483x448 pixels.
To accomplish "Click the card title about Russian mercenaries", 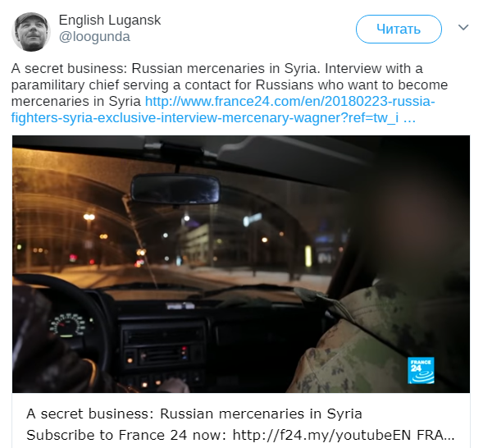I will point(194,414).
